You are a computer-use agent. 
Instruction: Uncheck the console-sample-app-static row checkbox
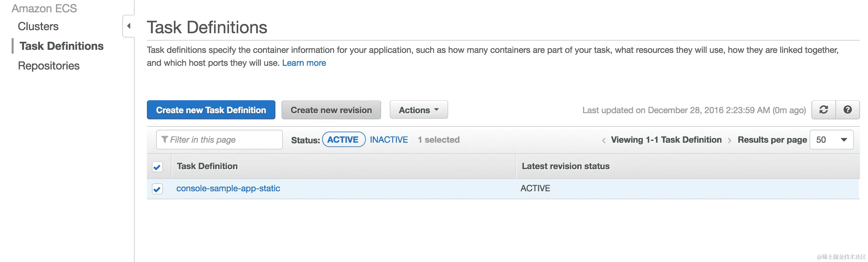point(157,189)
